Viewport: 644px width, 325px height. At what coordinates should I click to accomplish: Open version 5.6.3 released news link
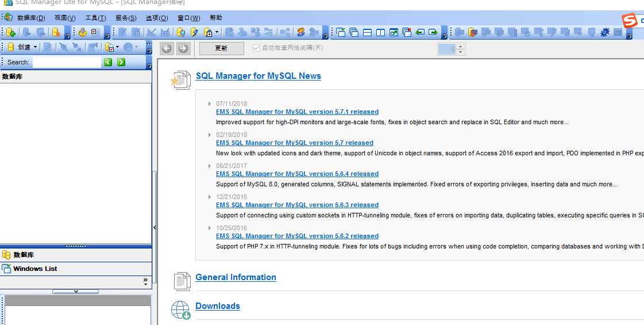(297, 205)
